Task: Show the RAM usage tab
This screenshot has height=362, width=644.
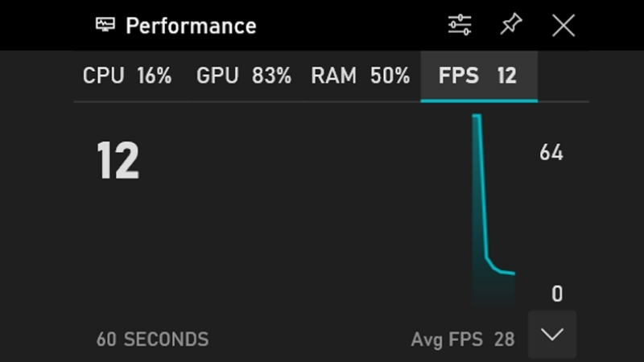Action: (360, 76)
